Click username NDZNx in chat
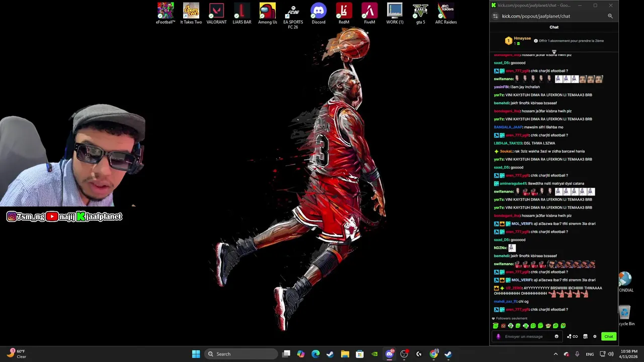The width and height of the screenshot is (644, 362). (x=500, y=248)
